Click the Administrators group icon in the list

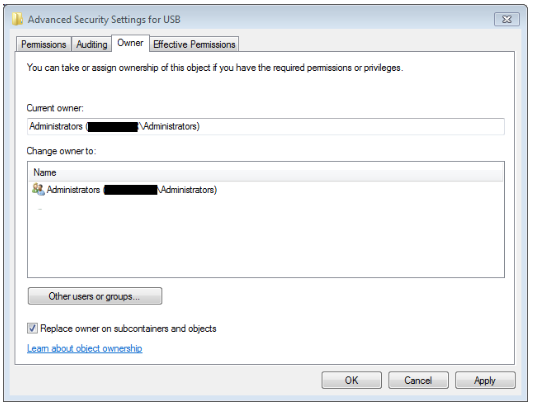[x=38, y=189]
